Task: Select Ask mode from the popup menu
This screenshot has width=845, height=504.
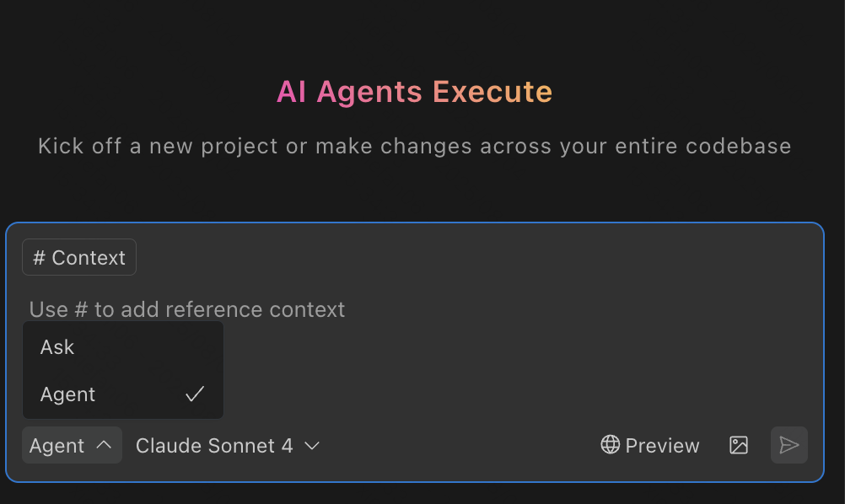Action: 123,347
